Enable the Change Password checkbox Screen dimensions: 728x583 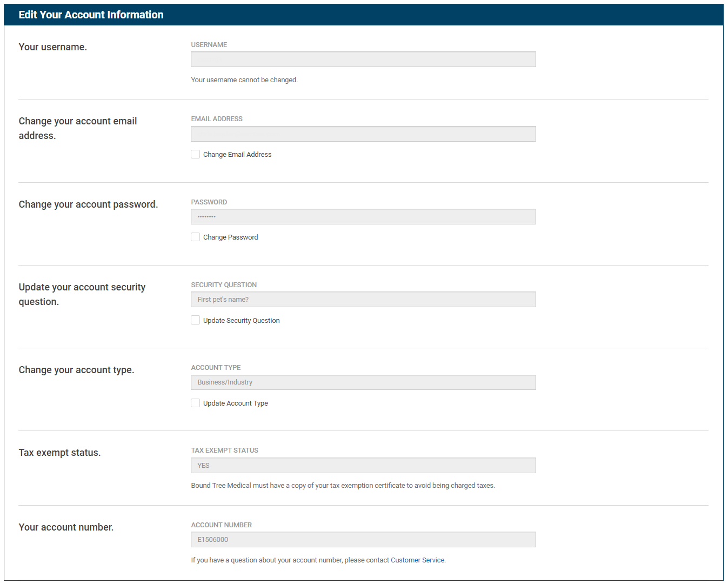[x=195, y=237]
